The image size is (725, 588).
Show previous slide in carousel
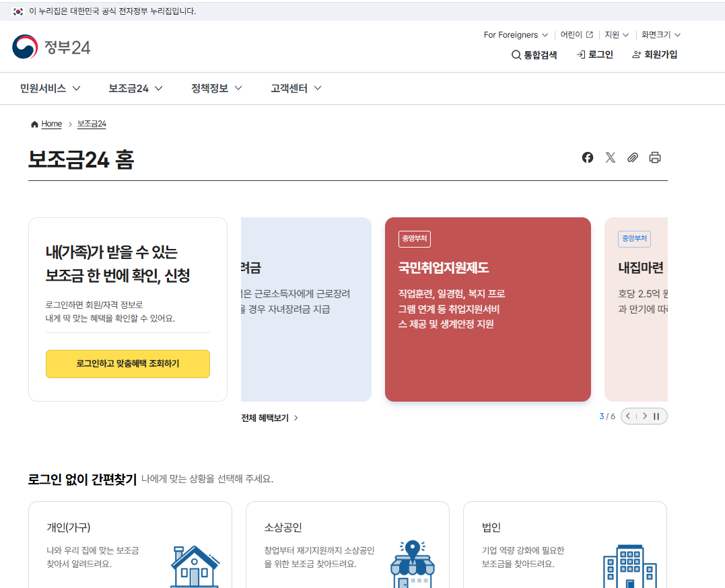[x=628, y=416]
